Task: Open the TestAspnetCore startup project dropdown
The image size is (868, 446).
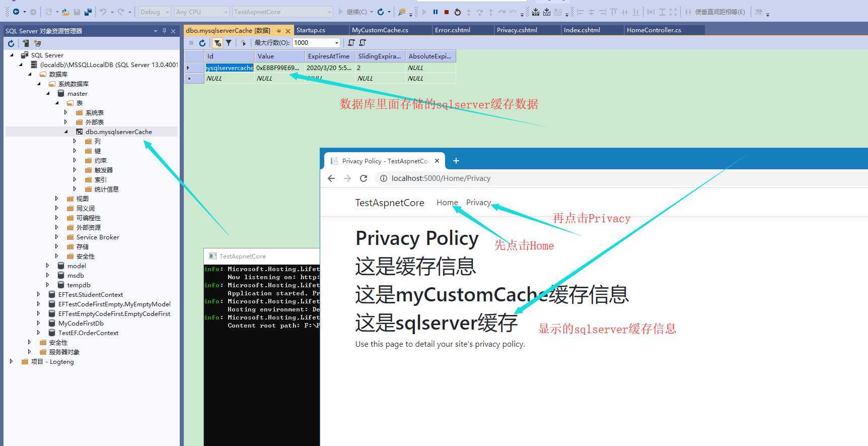Action: point(282,12)
